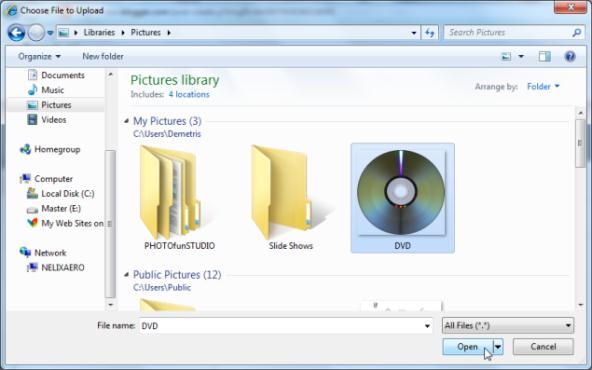592x370 pixels.
Task: Click the Forward navigation arrow
Action: 37,33
